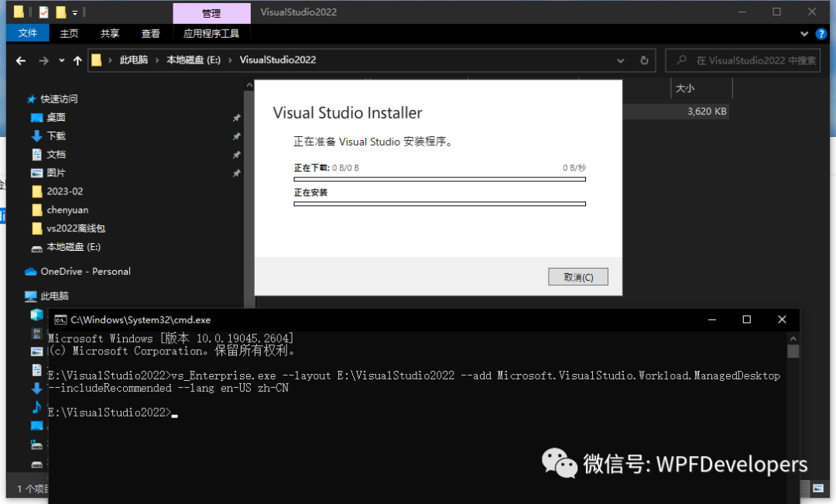Click scroll-up arrow in cmd window
Screen dimensions: 836x504
point(793,338)
